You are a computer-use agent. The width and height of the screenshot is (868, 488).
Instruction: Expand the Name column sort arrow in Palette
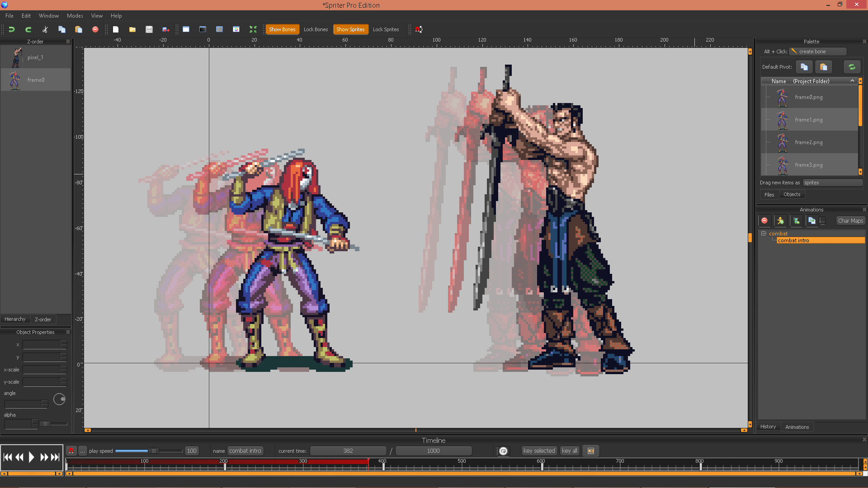(x=853, y=81)
